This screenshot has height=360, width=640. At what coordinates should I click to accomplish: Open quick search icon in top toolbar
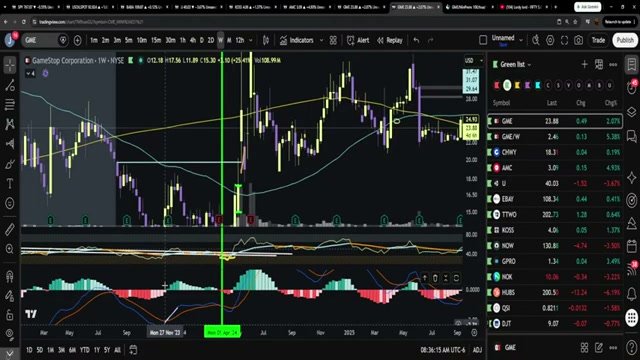tap(536, 40)
